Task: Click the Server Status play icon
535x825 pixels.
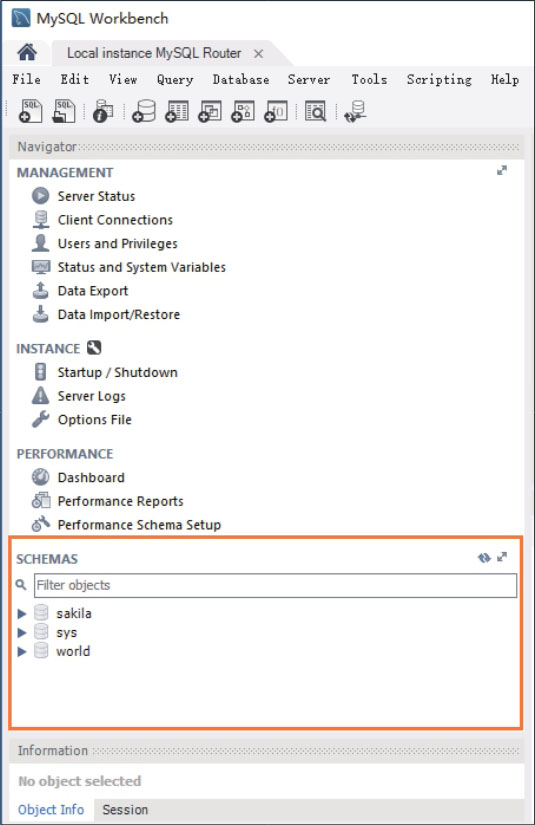Action: click(41, 196)
